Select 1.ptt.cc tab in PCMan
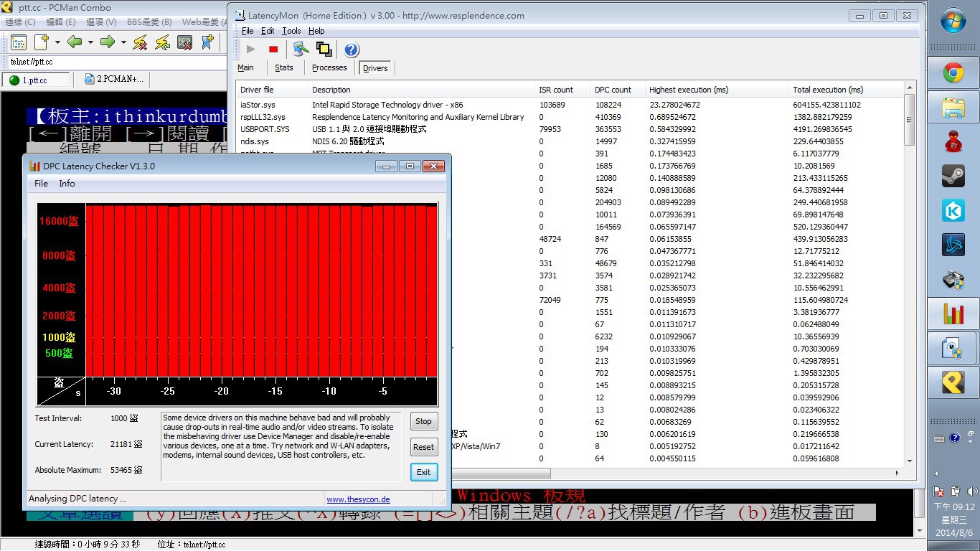 [36, 80]
